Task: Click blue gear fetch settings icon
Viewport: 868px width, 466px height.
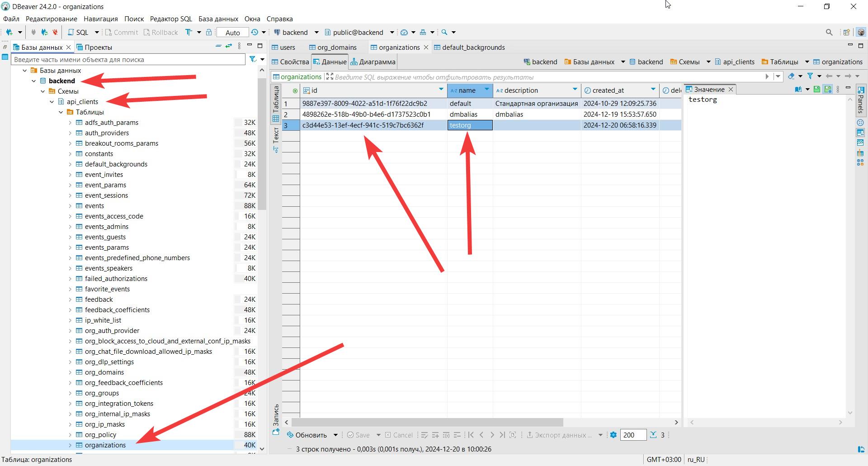Action: 613,435
